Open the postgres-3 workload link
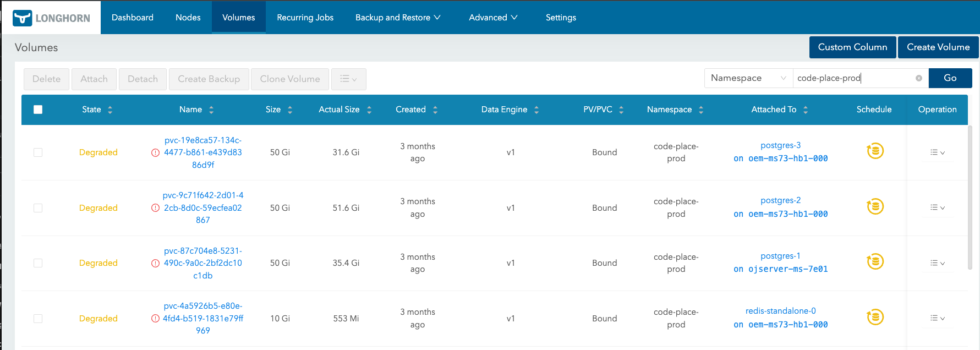This screenshot has height=350, width=980. 780,145
